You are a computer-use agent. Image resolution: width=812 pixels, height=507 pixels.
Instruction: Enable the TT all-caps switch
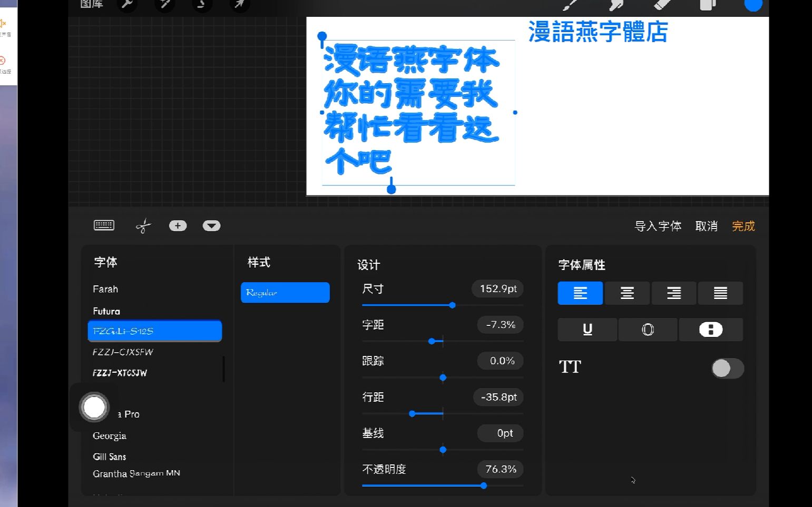coord(728,368)
